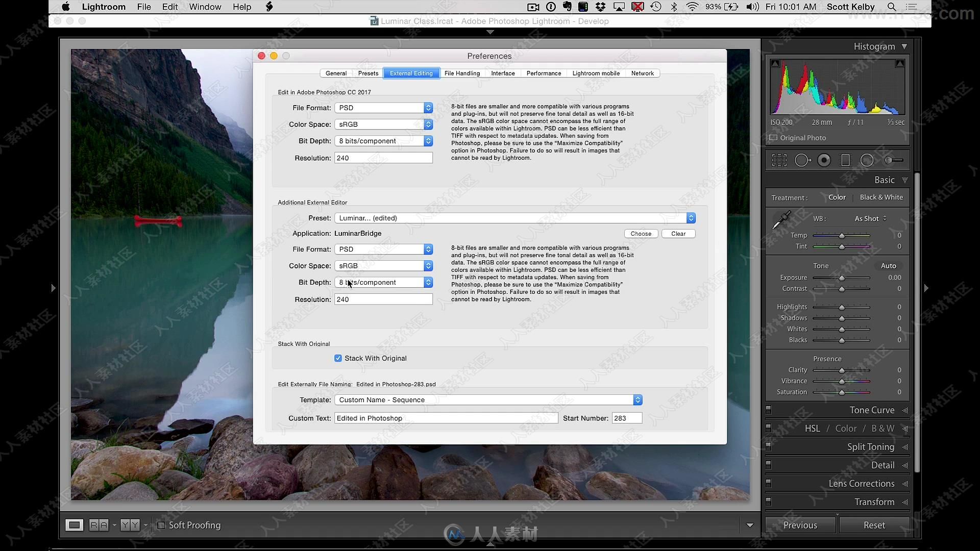Click the Auto tone button
The image size is (980, 551).
[888, 266]
